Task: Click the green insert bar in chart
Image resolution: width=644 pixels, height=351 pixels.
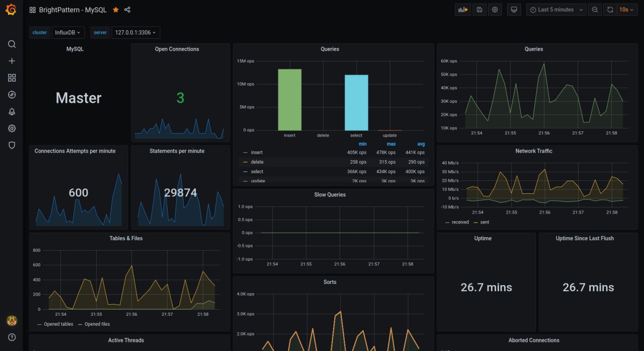Action: pos(290,100)
